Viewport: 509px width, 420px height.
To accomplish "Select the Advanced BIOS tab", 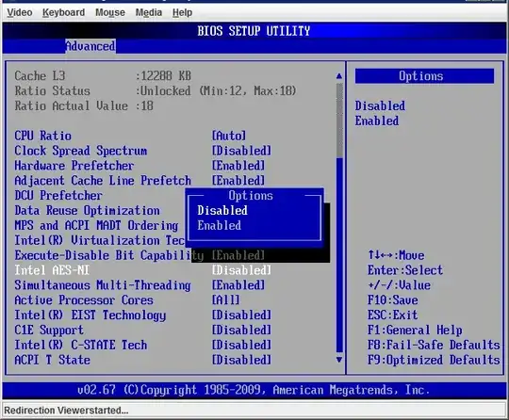I will 90,46.
